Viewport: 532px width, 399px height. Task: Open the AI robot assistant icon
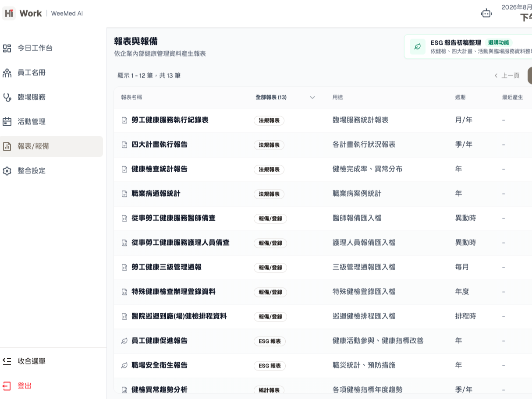tap(486, 13)
